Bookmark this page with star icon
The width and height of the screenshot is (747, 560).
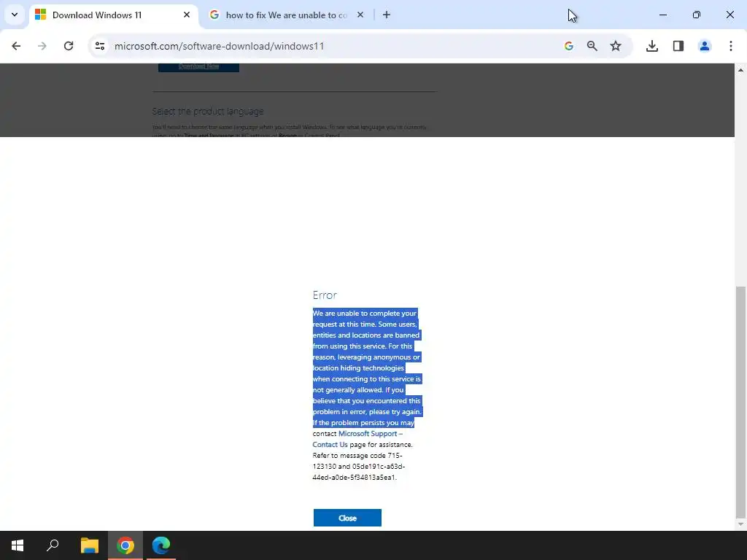tap(616, 46)
